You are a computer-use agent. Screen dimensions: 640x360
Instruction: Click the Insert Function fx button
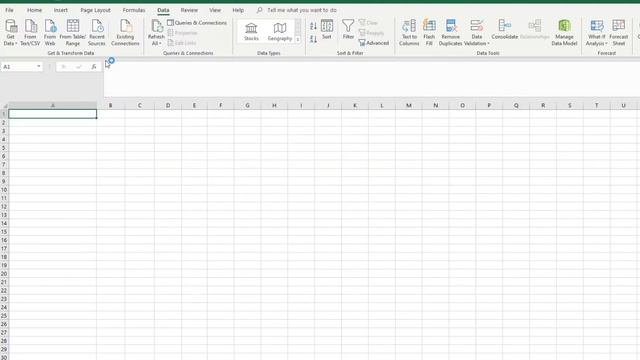[x=94, y=67]
